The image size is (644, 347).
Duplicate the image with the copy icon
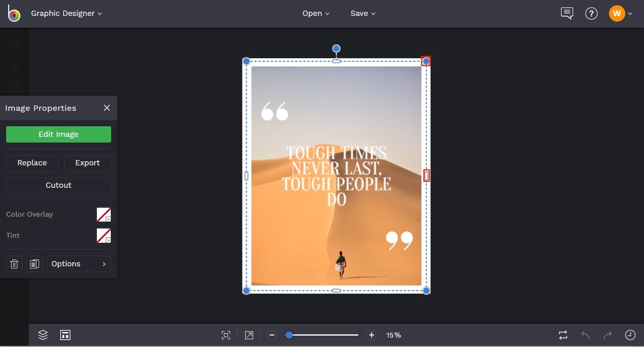click(x=35, y=264)
